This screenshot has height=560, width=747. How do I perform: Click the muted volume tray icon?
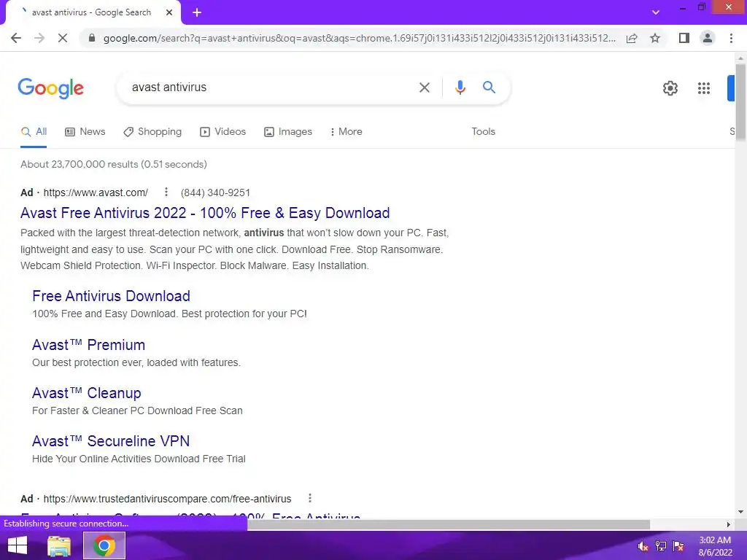[643, 546]
